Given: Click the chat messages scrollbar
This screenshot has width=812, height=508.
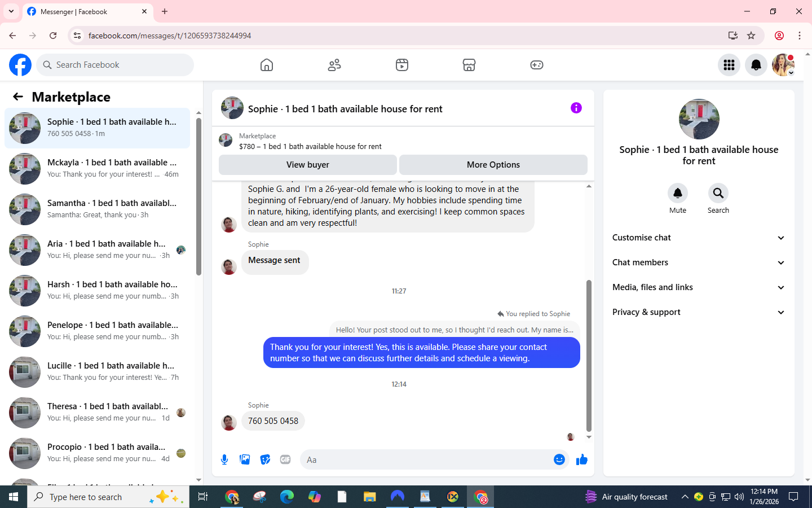Looking at the screenshot, I should [589, 356].
